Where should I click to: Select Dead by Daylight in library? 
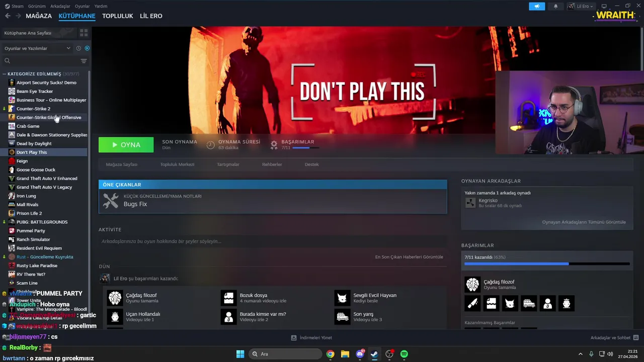[x=34, y=144]
